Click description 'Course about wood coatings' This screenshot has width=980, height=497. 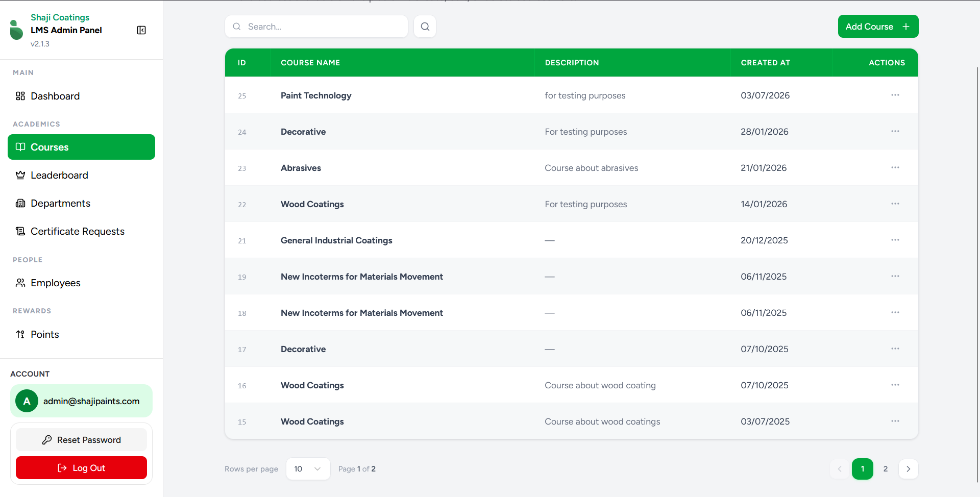click(x=602, y=421)
